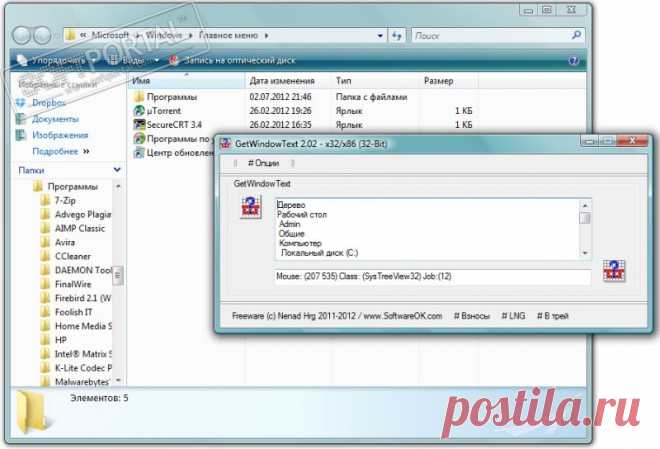Screen dimensions: 660x449
Task: Click 'Компьютер' line in captured text
Action: coord(300,243)
